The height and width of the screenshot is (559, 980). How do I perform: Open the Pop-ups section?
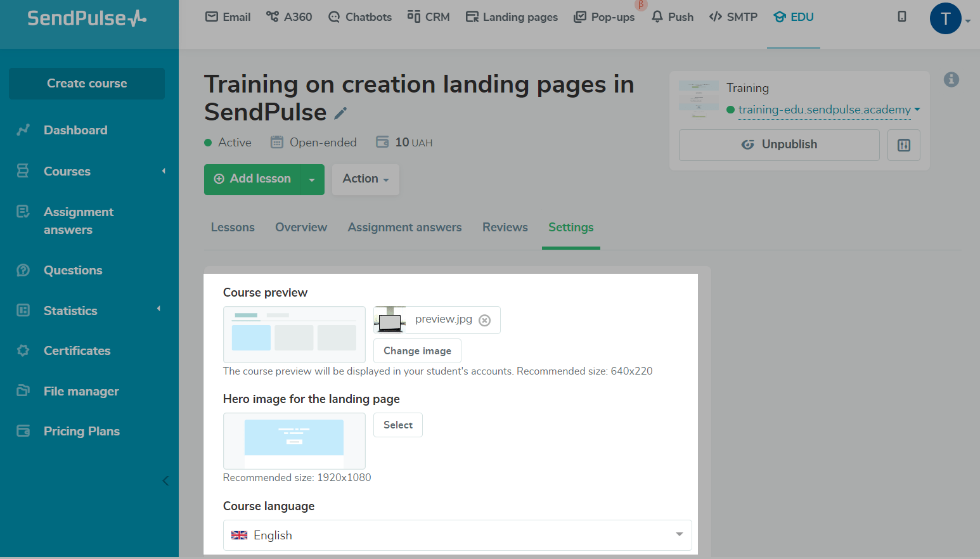(x=604, y=17)
